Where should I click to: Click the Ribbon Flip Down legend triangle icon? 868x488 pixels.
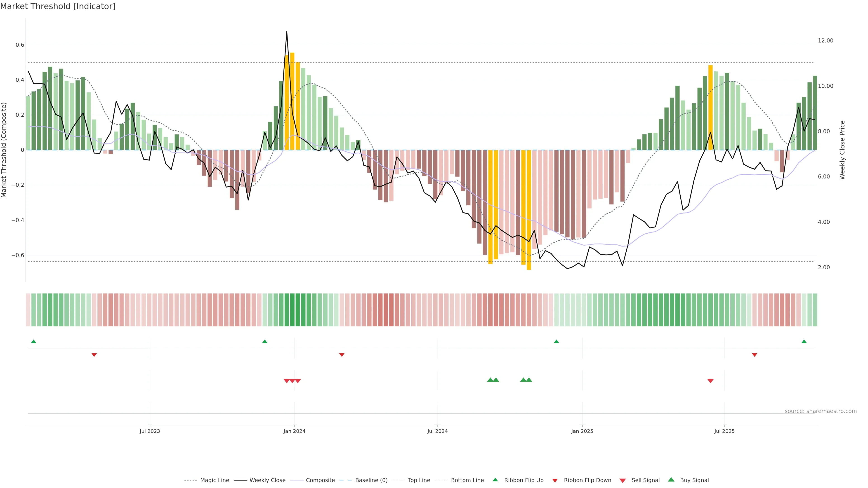555,480
